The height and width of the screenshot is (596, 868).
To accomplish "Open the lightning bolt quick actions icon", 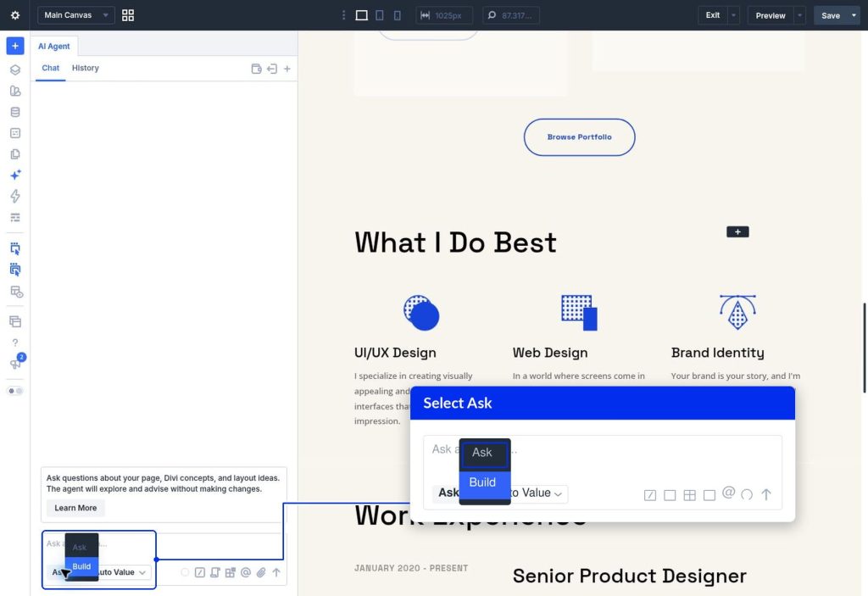I will [x=15, y=196].
